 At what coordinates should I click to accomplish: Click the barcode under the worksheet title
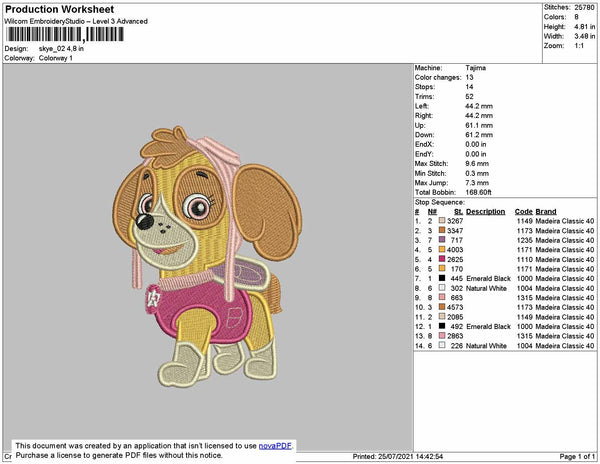coord(65,34)
